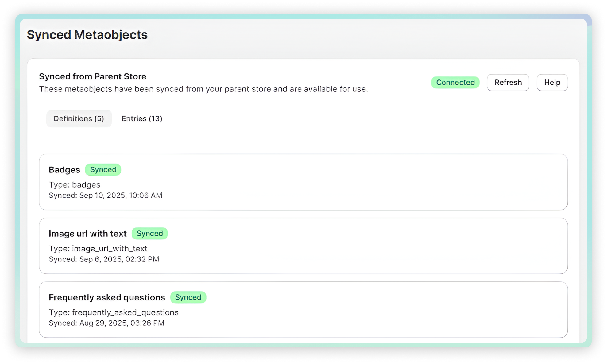Click the Type: image_url_with_text line
The height and width of the screenshot is (364, 607).
(98, 249)
